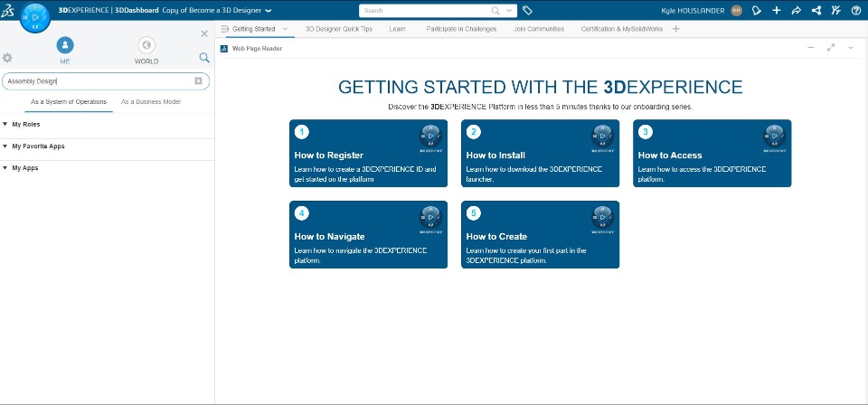This screenshot has height=405, width=868.
Task: Open the How to Install card
Action: (541, 154)
